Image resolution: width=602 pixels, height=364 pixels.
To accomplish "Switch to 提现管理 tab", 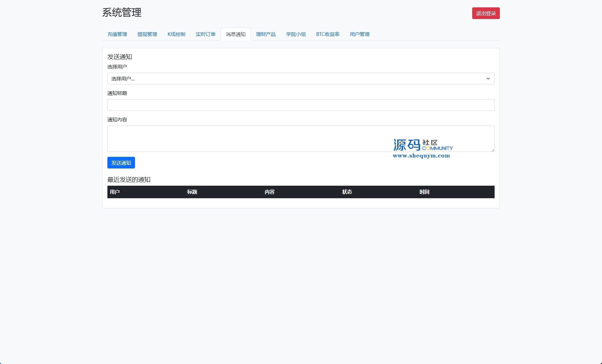I will (x=147, y=34).
